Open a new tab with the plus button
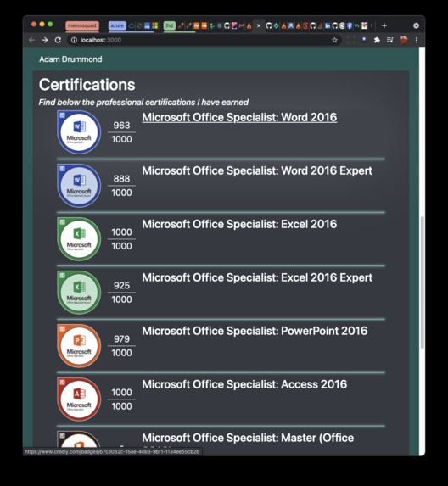Screen dimensions: 448x486 pos(384,25)
